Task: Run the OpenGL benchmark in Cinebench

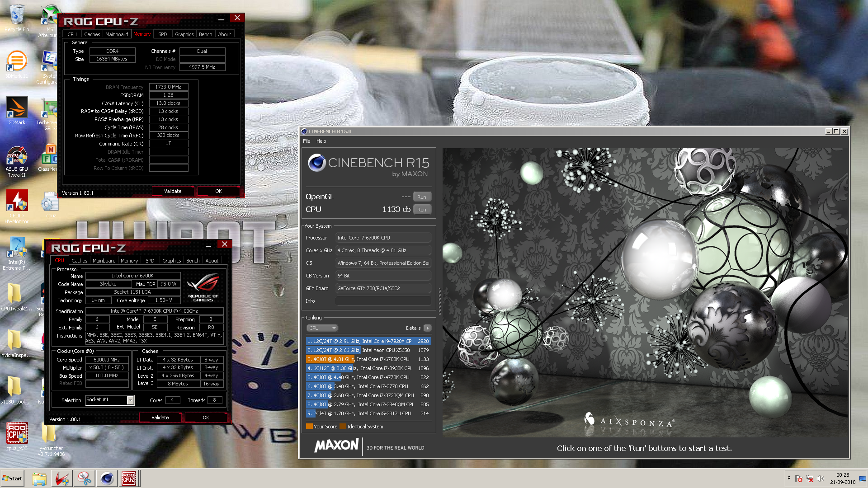Action: pyautogui.click(x=422, y=197)
